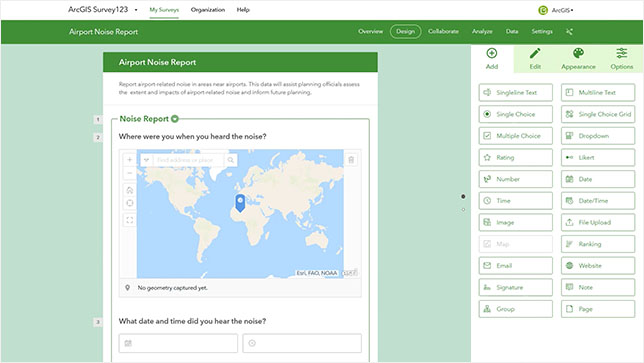
Task: Add a Date/Time question
Action: click(598, 201)
